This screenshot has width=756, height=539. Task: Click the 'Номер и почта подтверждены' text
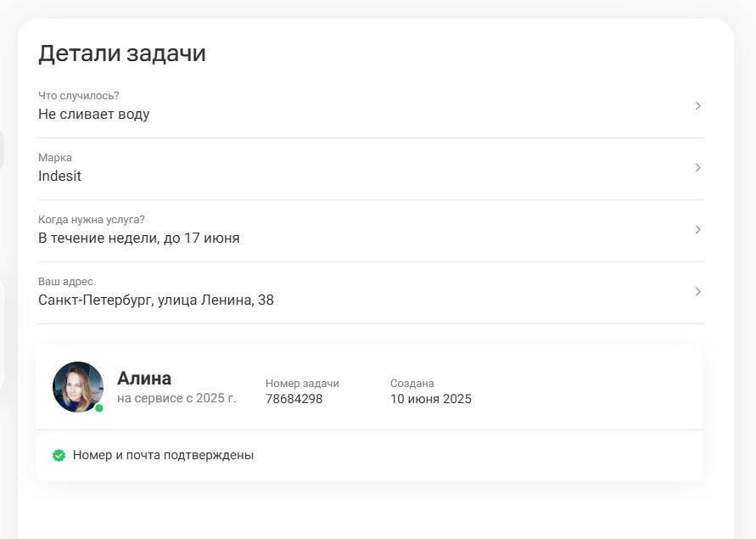pyautogui.click(x=163, y=455)
